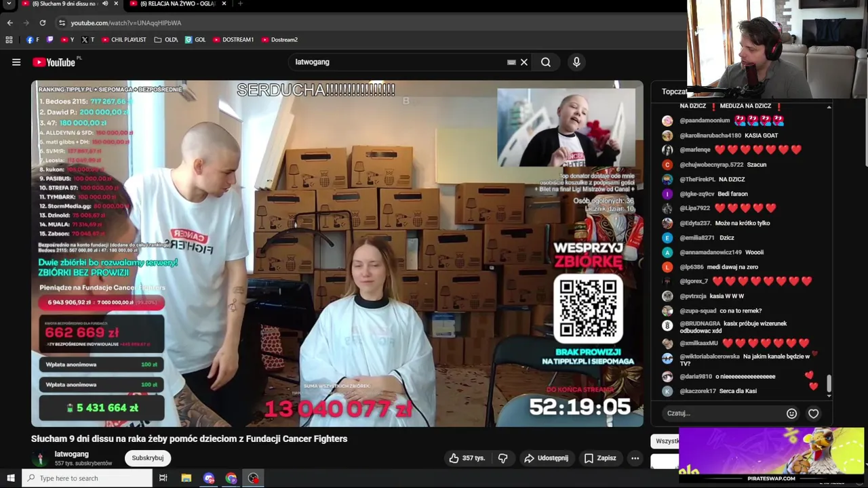Image resolution: width=868 pixels, height=488 pixels.
Task: Open the on-screen keyboard icon in search box
Action: tap(511, 62)
